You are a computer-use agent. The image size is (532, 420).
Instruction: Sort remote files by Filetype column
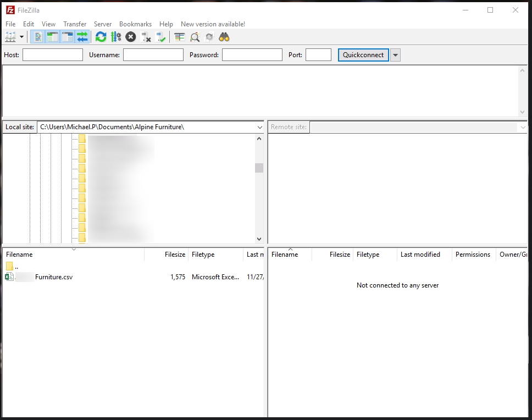tap(375, 255)
